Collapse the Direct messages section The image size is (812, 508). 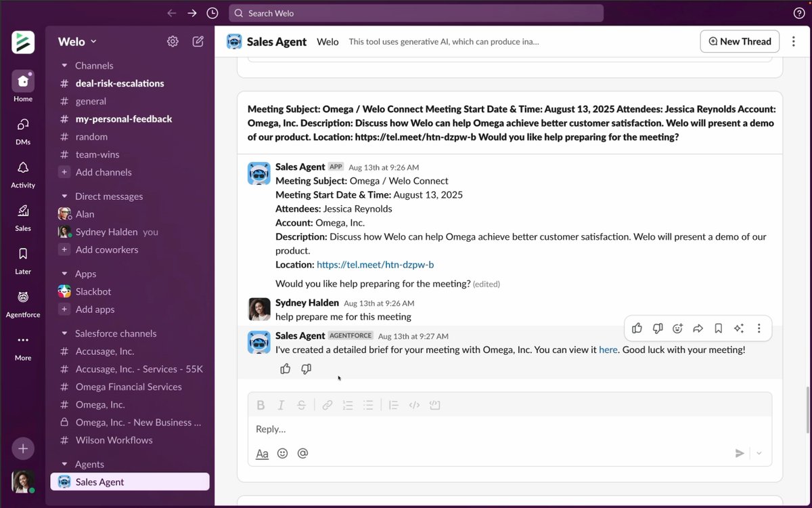tap(65, 196)
